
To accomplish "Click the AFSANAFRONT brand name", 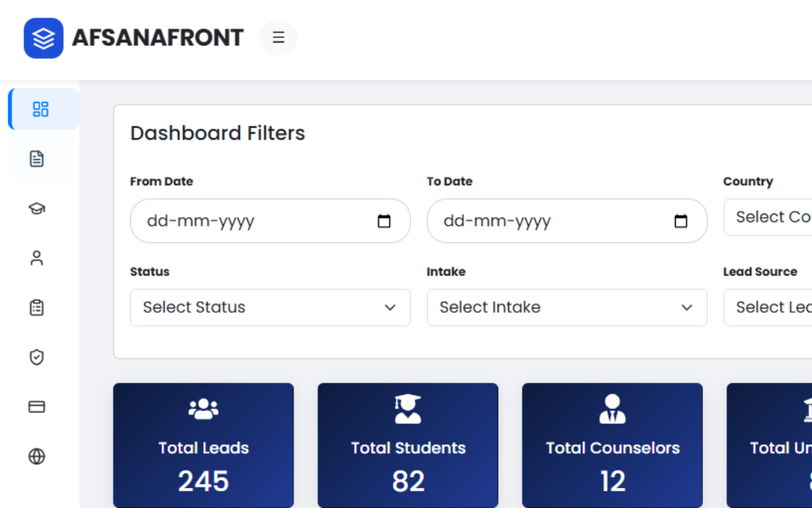I will [x=158, y=38].
